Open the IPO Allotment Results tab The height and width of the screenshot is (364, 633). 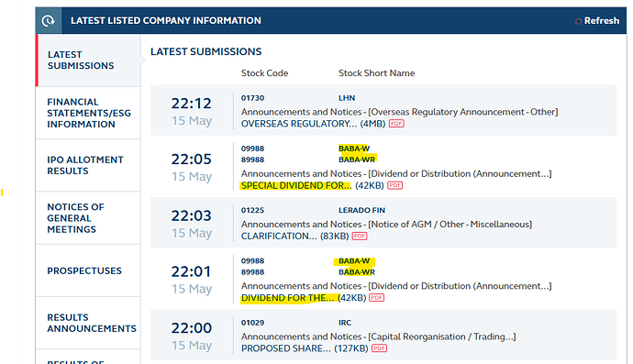pyautogui.click(x=88, y=165)
